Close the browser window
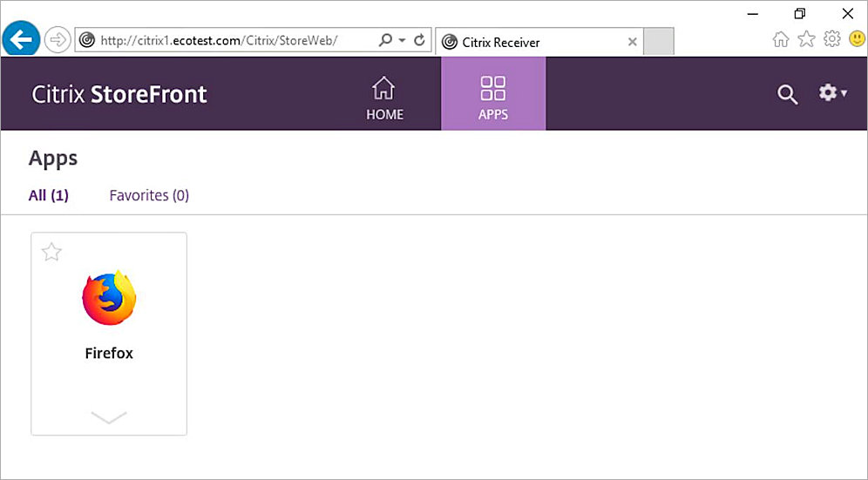Image resolution: width=868 pixels, height=480 pixels. (847, 14)
